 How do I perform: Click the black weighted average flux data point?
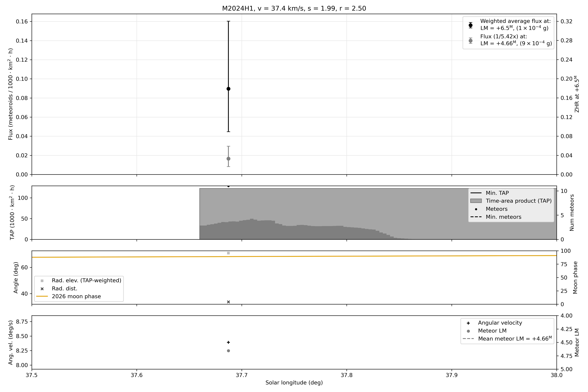pyautogui.click(x=228, y=89)
